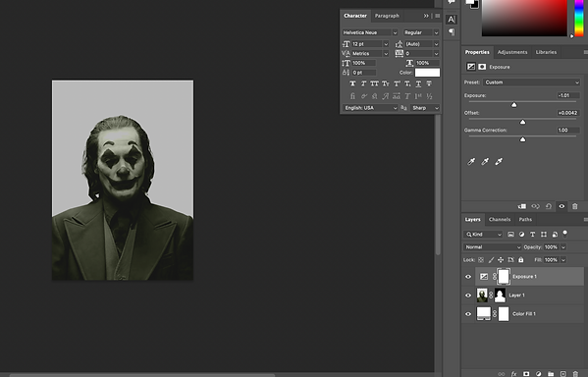This screenshot has height=377, width=588.
Task: Toggle Faux Bold in Character panel
Action: coord(352,83)
